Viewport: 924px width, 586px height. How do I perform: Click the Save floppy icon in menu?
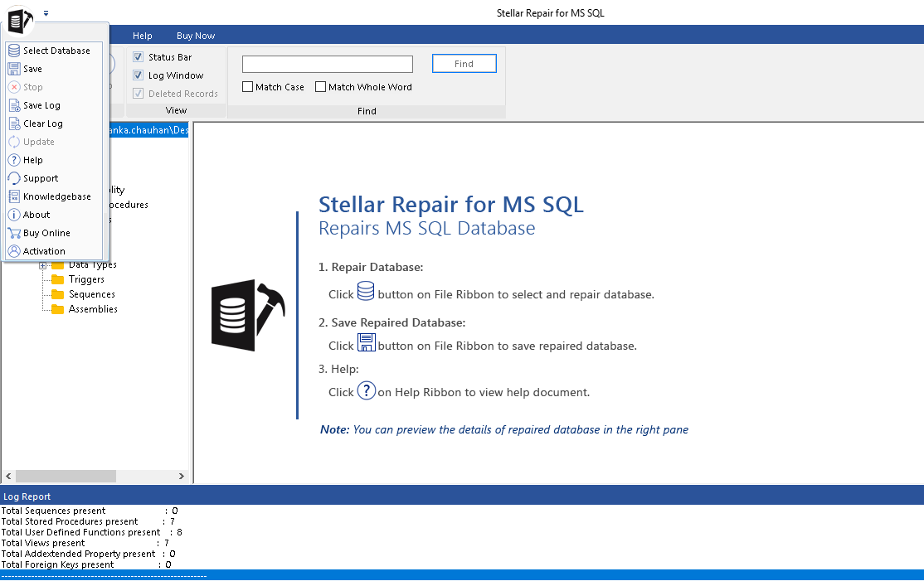point(14,69)
